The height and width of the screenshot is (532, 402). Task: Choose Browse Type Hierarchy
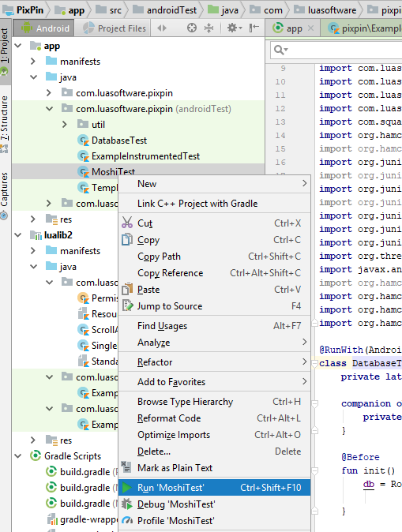click(x=215, y=402)
